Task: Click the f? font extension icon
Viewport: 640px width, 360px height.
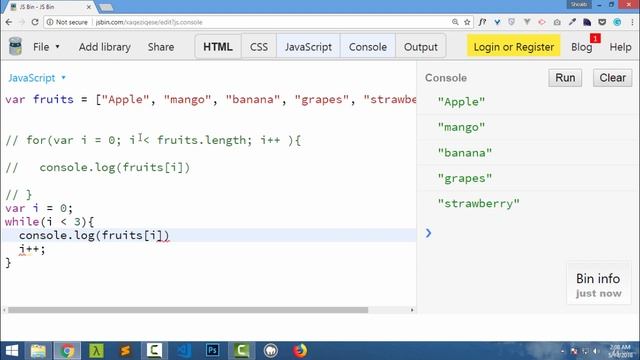Action: pyautogui.click(x=482, y=22)
